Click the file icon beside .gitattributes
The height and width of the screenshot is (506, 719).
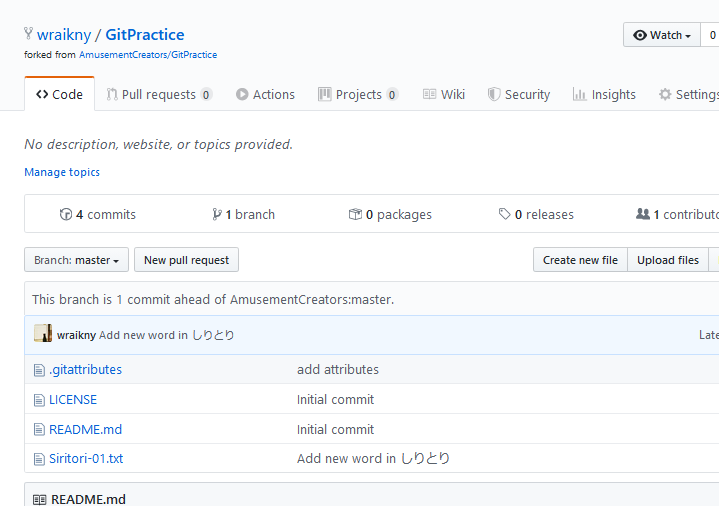(39, 370)
